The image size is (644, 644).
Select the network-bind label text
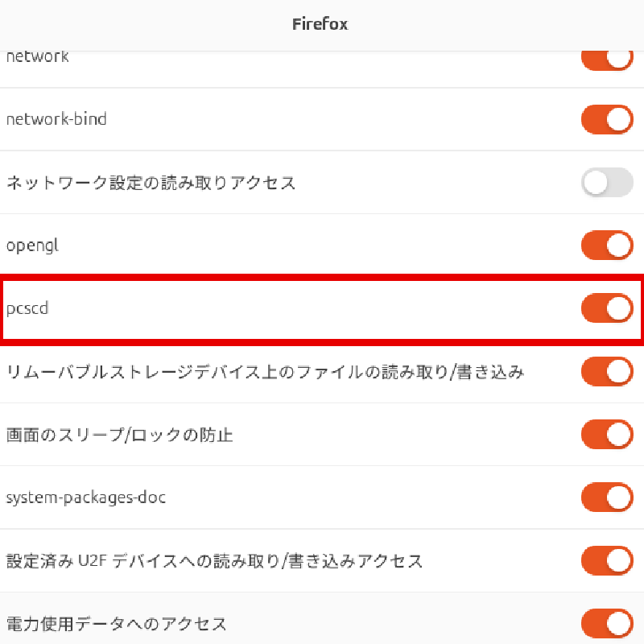[56, 119]
